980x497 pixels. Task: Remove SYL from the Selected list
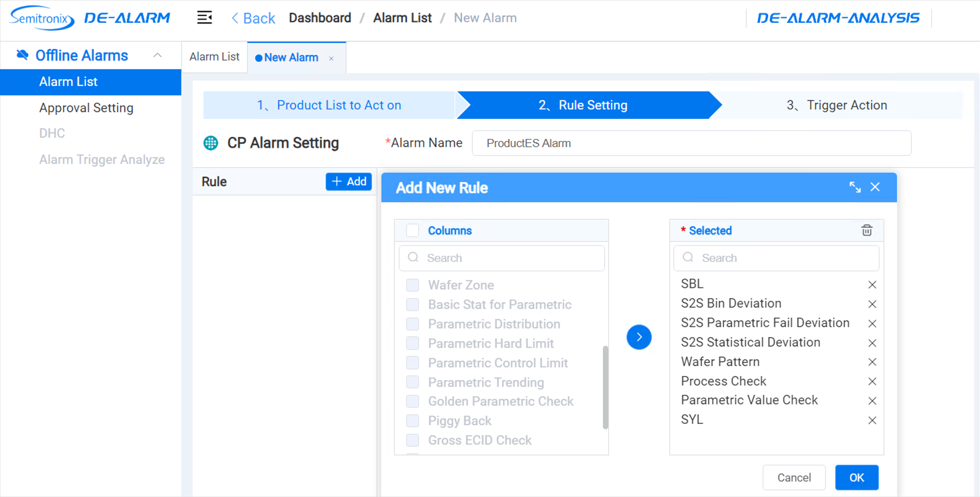(872, 420)
